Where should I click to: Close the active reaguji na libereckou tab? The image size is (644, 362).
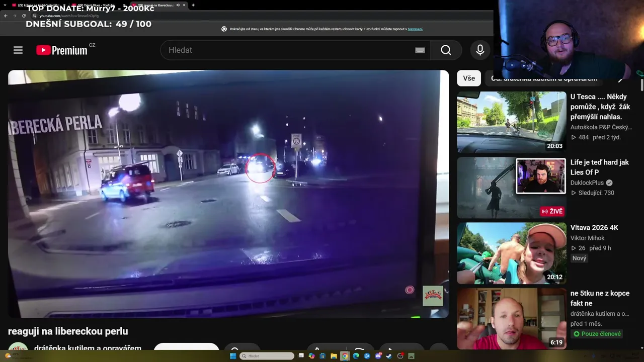pos(184,5)
